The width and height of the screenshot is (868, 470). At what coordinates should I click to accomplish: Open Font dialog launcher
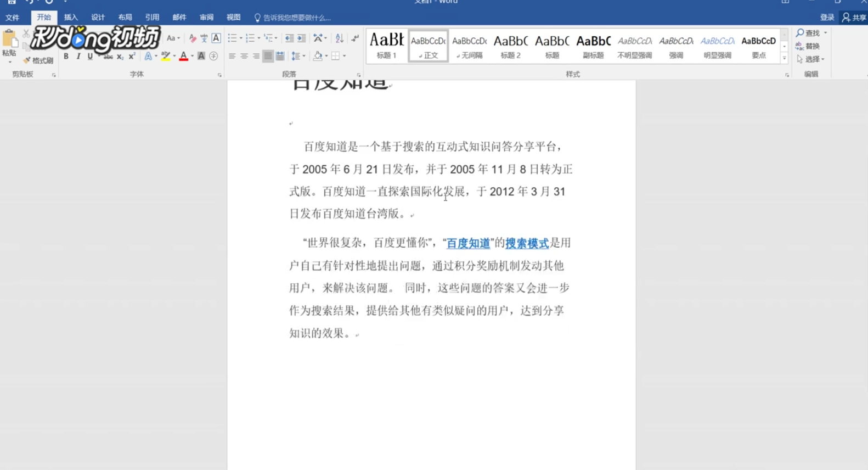point(219,75)
